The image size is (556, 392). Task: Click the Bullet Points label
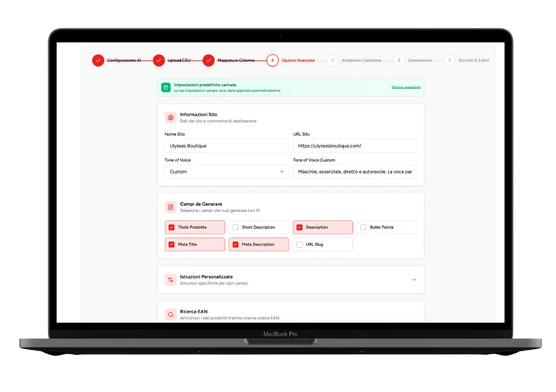(x=382, y=227)
